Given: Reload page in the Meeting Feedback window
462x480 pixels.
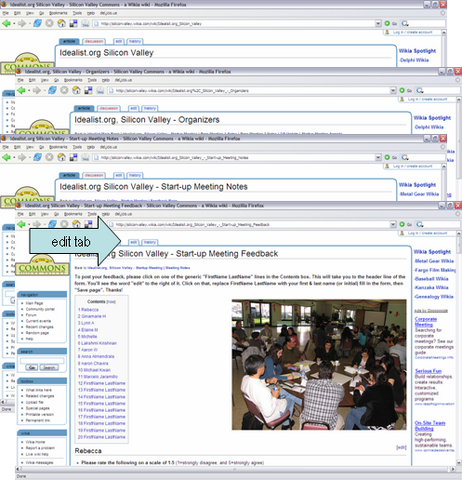Looking at the screenshot, I should 52,224.
